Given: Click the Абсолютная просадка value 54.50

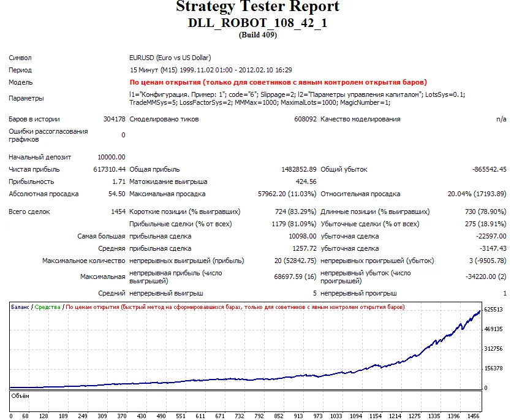Looking at the screenshot, I should click(117, 194).
